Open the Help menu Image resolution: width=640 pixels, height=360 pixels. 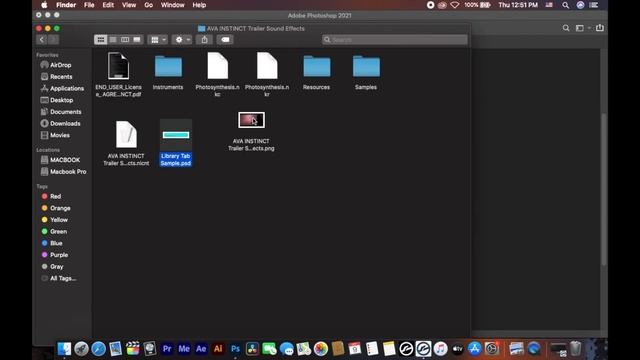tap(199, 5)
